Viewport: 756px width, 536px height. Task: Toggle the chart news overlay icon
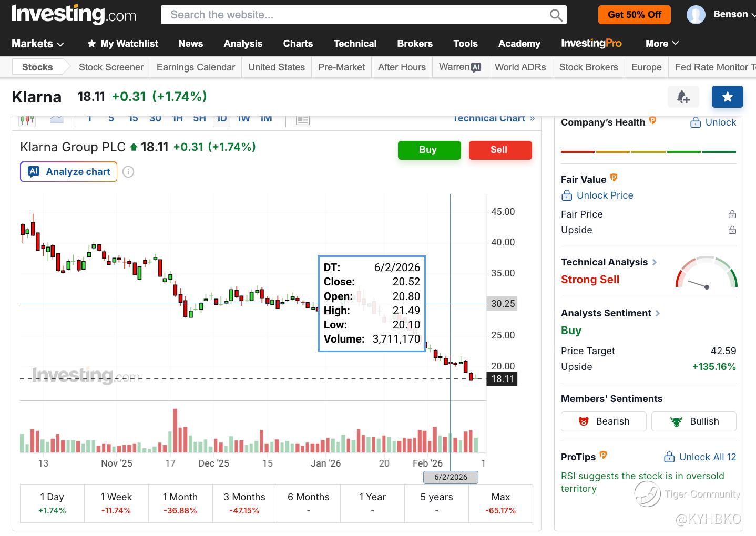tap(302, 120)
